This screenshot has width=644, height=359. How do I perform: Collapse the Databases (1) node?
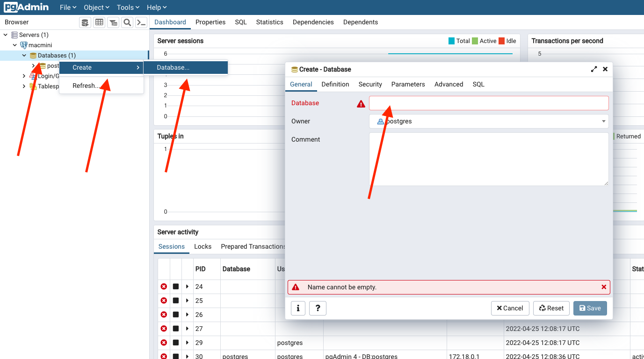[24, 56]
